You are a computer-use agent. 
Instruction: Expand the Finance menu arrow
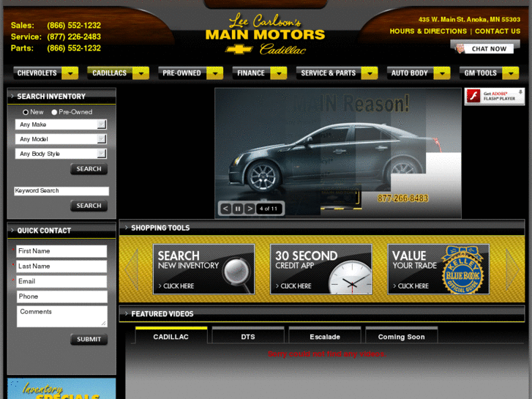pyautogui.click(x=279, y=73)
